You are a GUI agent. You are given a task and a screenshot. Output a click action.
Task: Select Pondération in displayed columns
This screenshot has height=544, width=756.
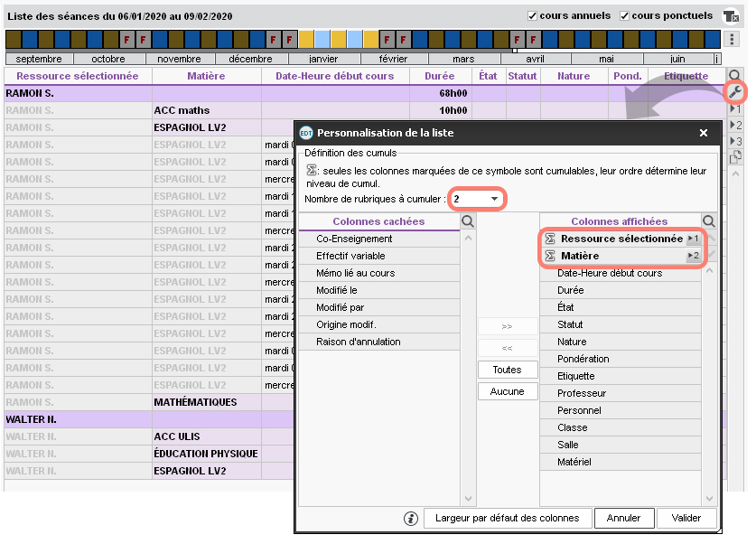coord(621,360)
